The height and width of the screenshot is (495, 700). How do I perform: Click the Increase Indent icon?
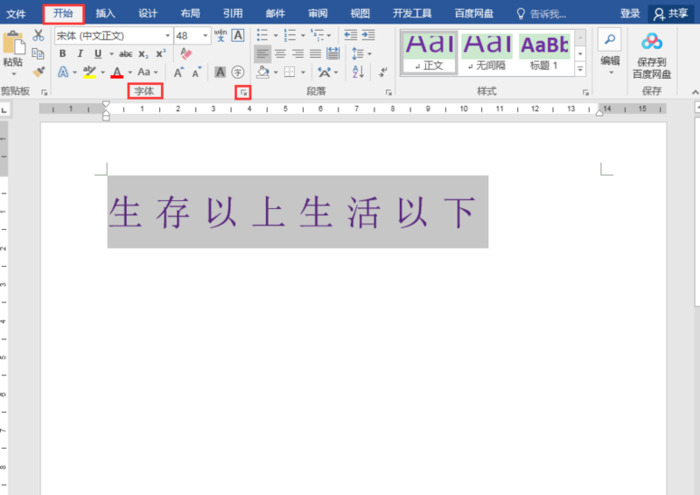pyautogui.click(x=368, y=35)
